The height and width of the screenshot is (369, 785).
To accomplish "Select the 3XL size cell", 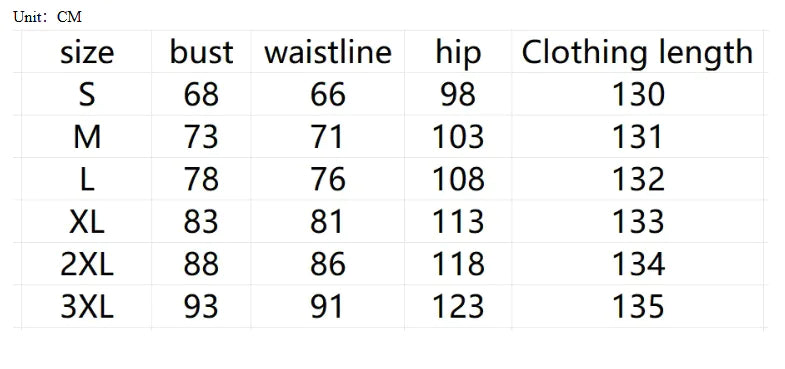I will [x=87, y=307].
